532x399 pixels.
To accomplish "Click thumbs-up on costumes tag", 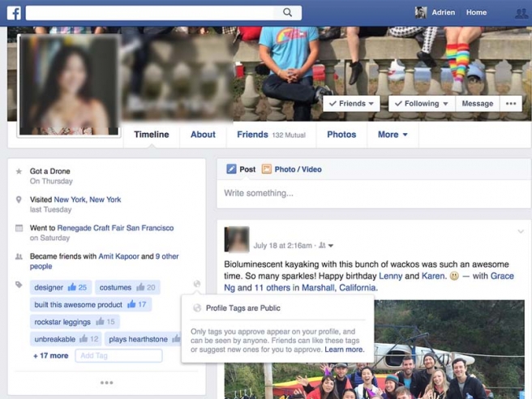I will click(141, 287).
